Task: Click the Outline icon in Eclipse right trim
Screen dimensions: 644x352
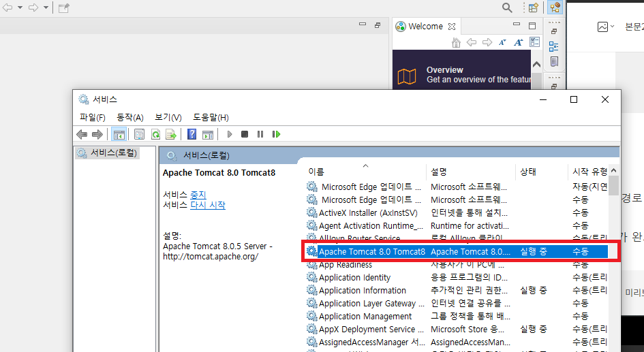Action: click(553, 47)
